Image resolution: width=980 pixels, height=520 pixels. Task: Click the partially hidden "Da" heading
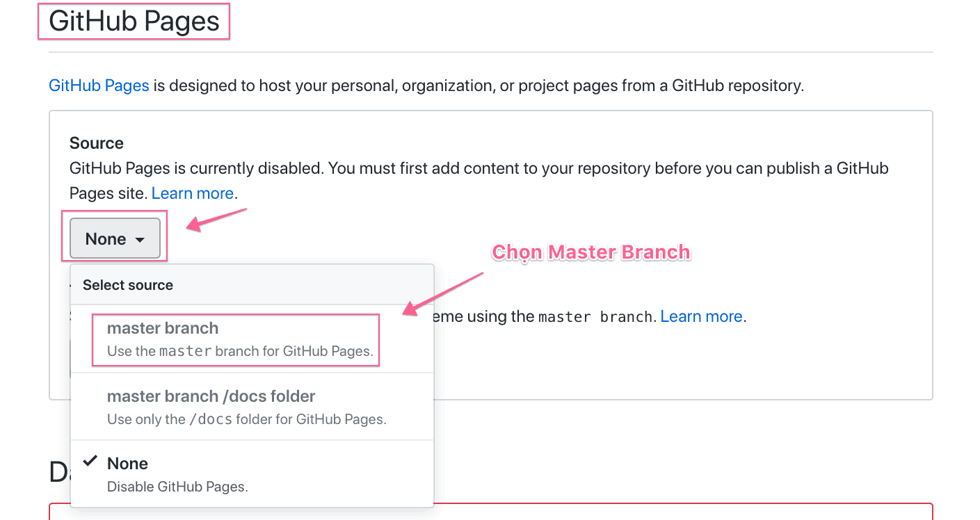tap(60, 471)
